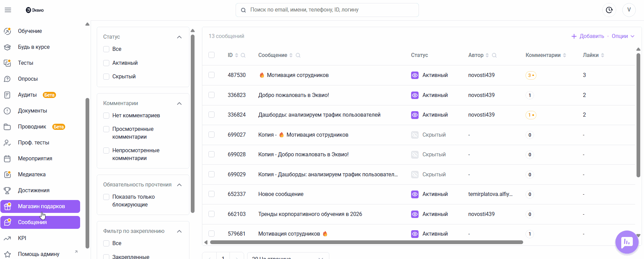Select the row checkbox for message 336823
644x259 pixels.
pyautogui.click(x=211, y=95)
